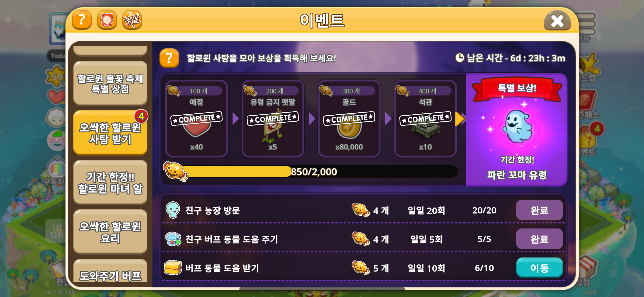
Task: Open 오싹한 할로윈 요리 tab
Action: pyautogui.click(x=110, y=232)
